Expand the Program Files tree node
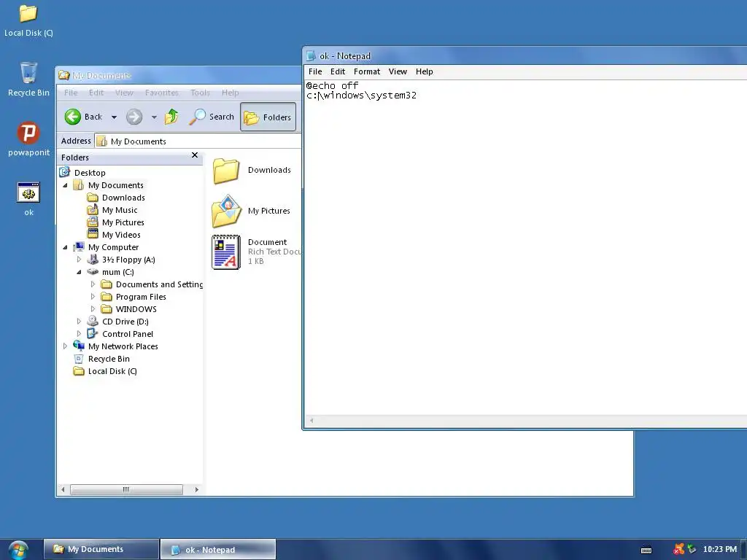Image resolution: width=747 pixels, height=560 pixels. coord(93,297)
